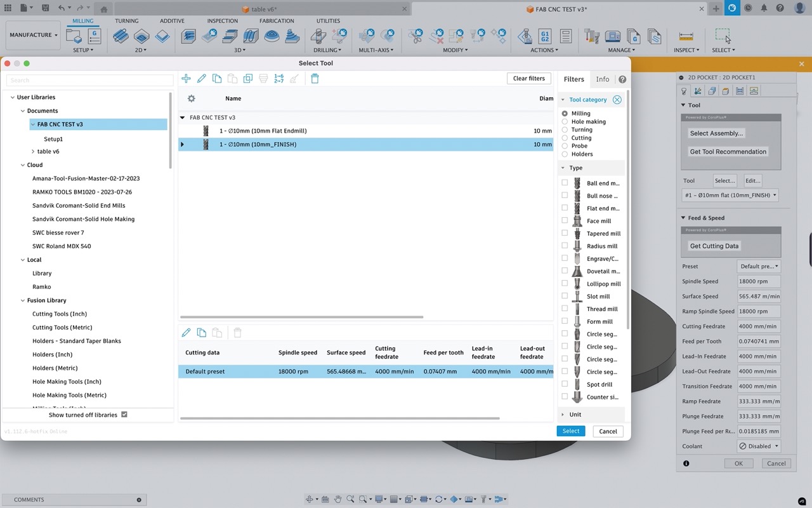Open the MANUFACTURE workspace dropdown

coord(34,35)
